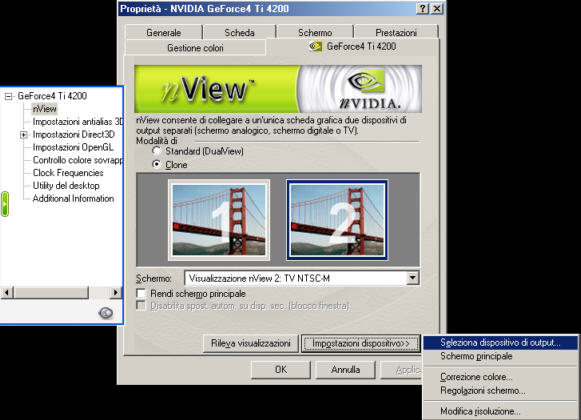Open Clock Frequencies tree item
Viewport: 581px width, 420px height.
tap(68, 173)
